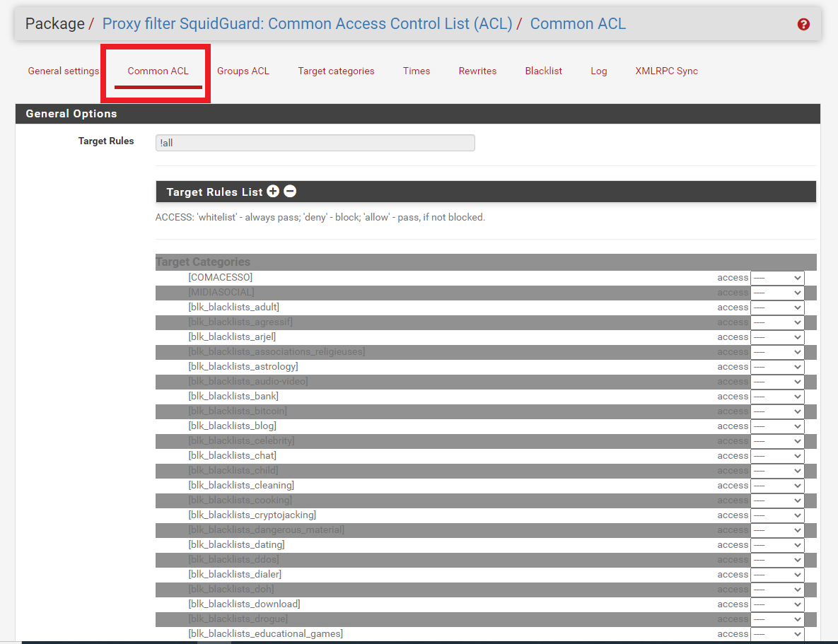Click the [blk_blacklists_dialer] category name
The height and width of the screenshot is (644, 838).
coord(235,575)
